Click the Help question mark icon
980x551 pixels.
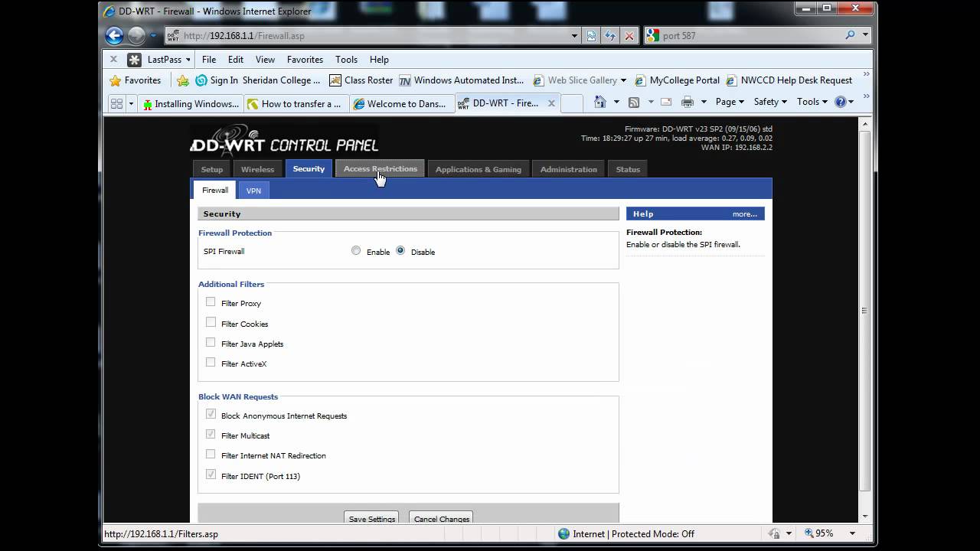[840, 102]
